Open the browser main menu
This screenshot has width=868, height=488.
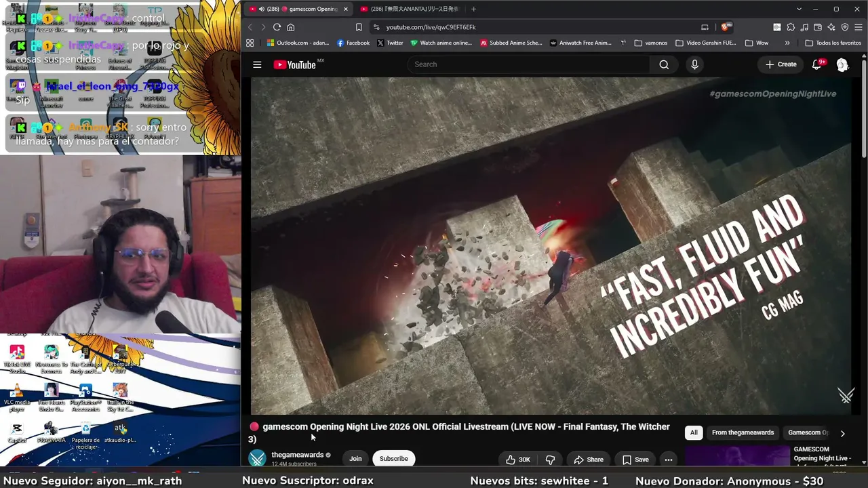(x=859, y=27)
